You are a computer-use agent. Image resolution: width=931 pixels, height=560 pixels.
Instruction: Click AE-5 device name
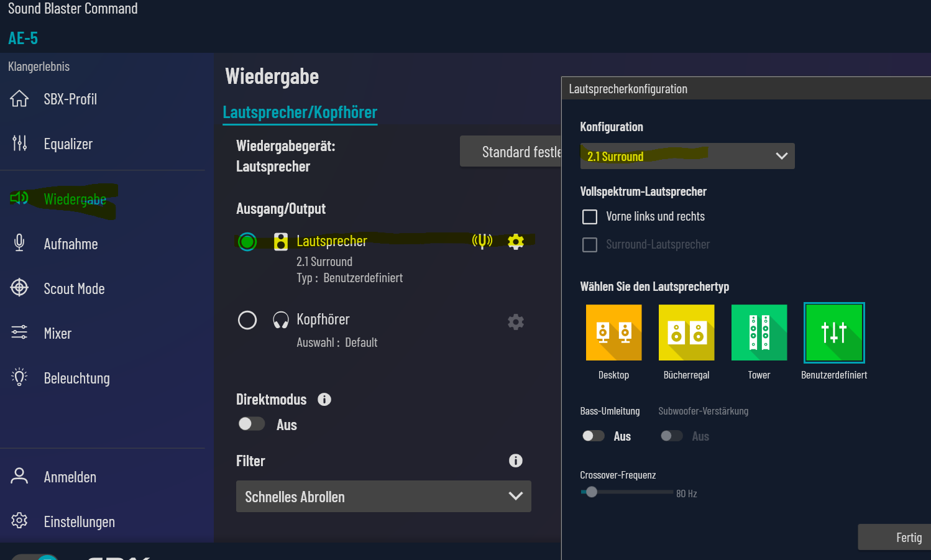coord(23,38)
